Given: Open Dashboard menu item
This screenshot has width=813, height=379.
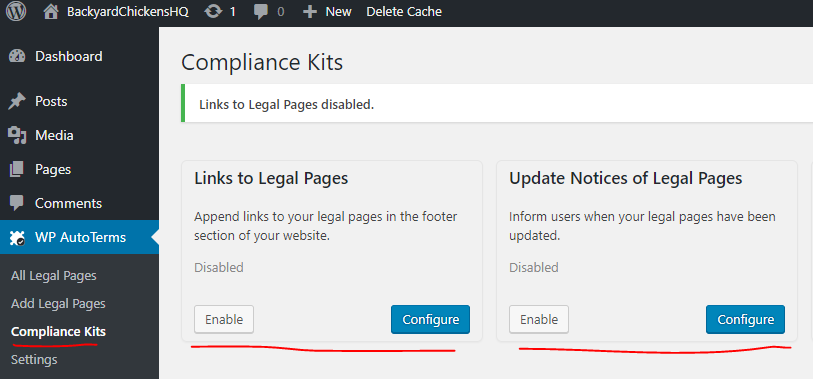Looking at the screenshot, I should click(68, 56).
